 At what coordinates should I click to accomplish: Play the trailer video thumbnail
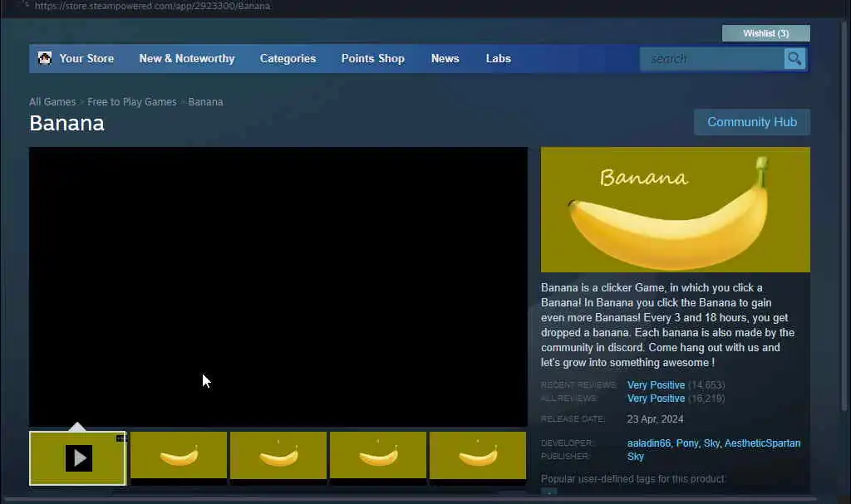pos(77,458)
